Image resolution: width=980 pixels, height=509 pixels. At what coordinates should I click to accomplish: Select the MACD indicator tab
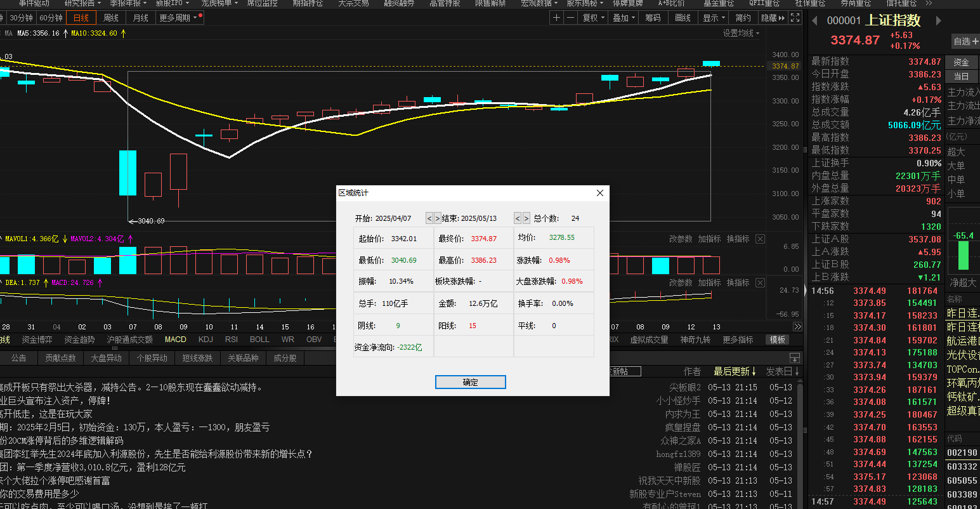tap(176, 340)
